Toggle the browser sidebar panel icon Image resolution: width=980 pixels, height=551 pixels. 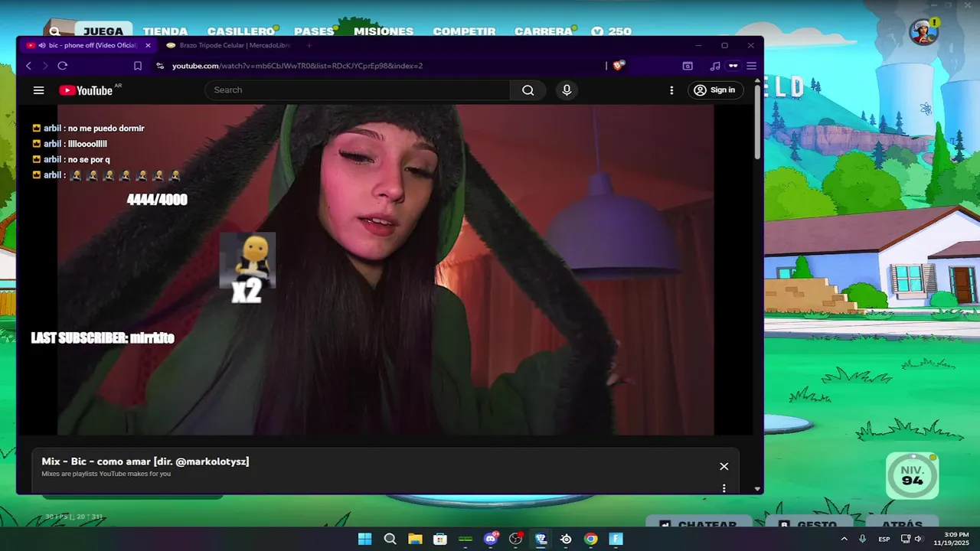pyautogui.click(x=688, y=66)
